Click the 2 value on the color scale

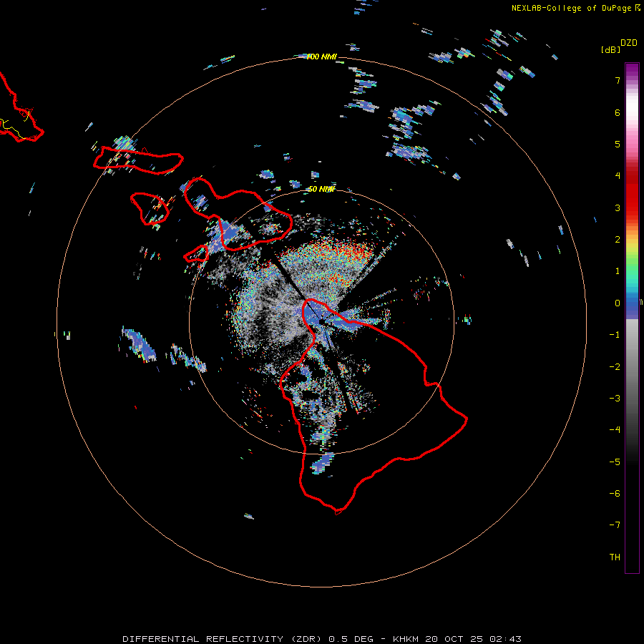(618, 240)
